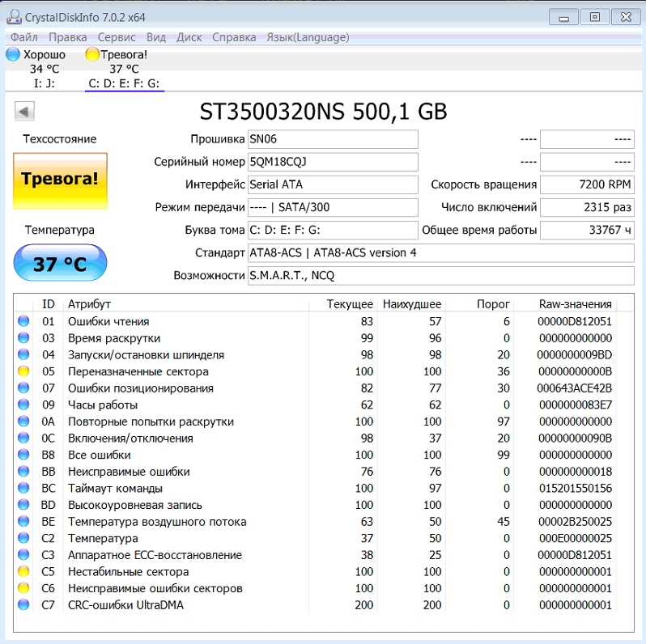Click the yellow status icon for attribute C5

(x=23, y=572)
